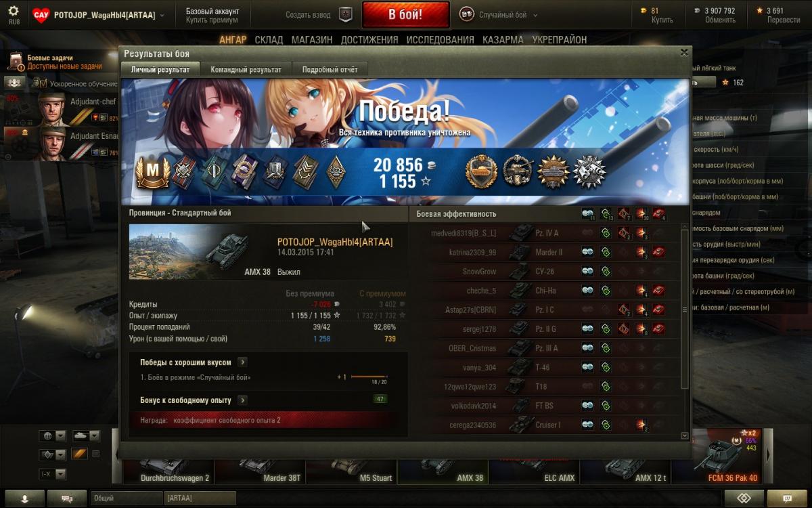Open the contacts list button

(x=24, y=498)
